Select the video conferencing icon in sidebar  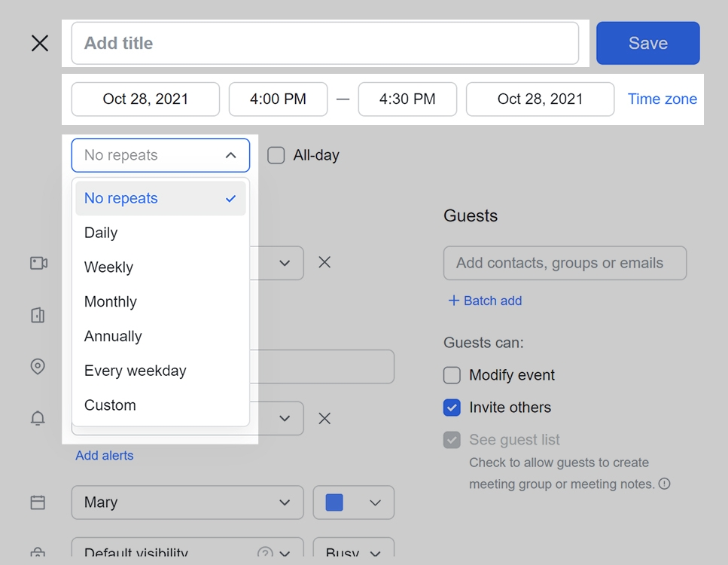pyautogui.click(x=38, y=263)
